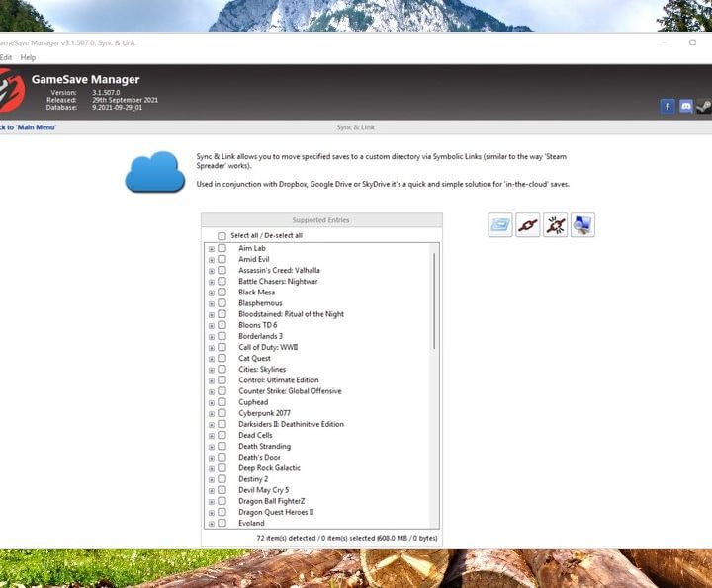Click the Sync & Link section title
Screen dimensions: 712x588
point(356,127)
